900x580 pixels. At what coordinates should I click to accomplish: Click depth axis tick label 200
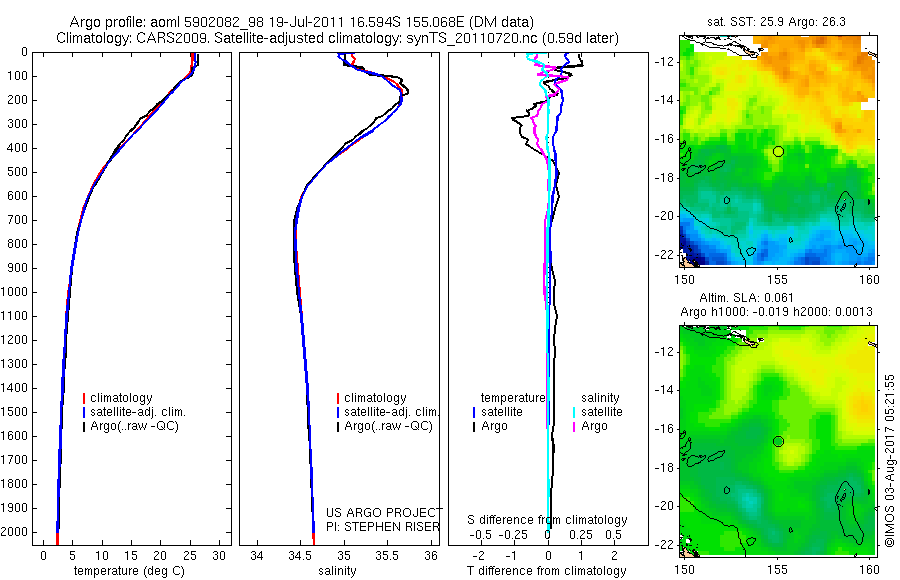coord(17,100)
